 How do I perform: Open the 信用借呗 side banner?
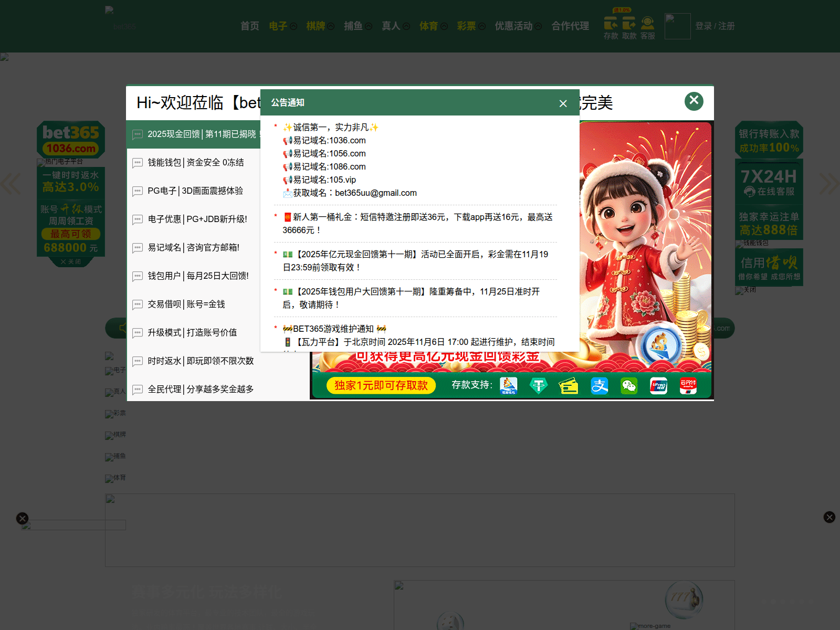coord(769,267)
